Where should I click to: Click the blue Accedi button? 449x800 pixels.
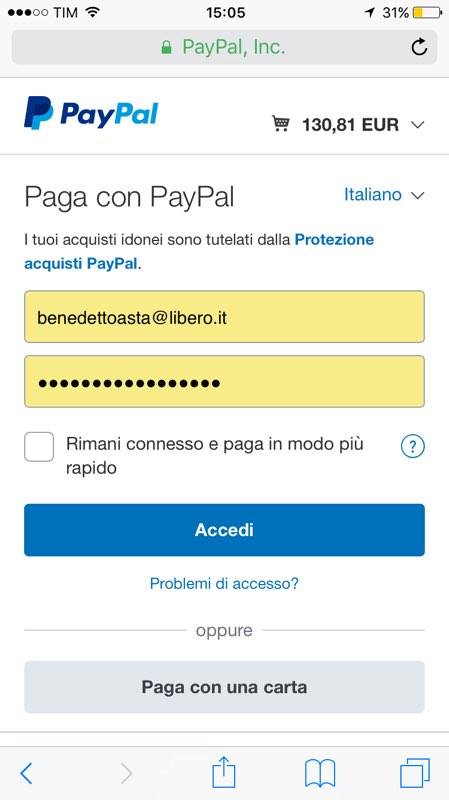click(224, 530)
